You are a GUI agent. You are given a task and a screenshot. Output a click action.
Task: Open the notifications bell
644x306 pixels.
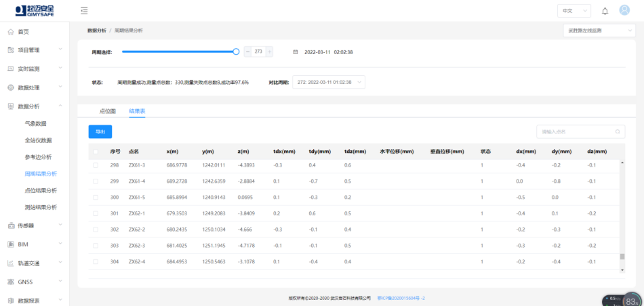(x=605, y=11)
